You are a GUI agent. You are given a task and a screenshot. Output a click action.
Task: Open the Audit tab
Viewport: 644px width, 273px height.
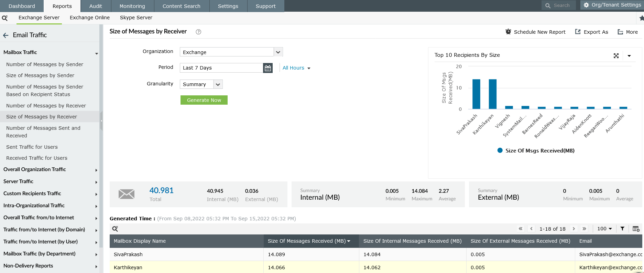(96, 6)
